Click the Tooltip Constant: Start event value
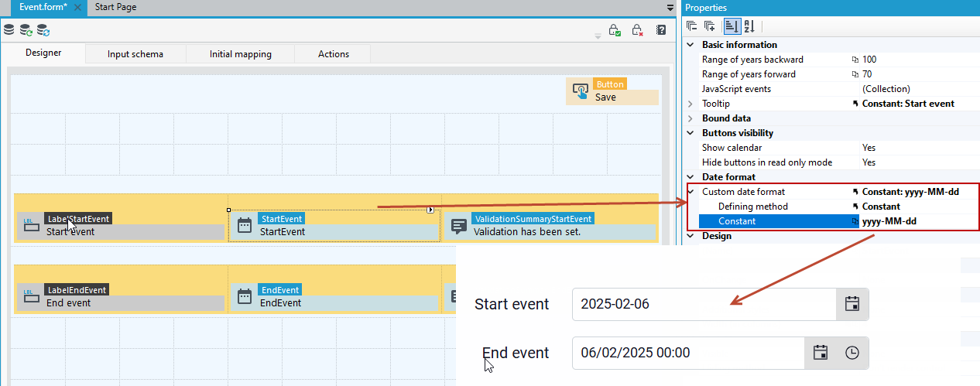 (x=908, y=104)
